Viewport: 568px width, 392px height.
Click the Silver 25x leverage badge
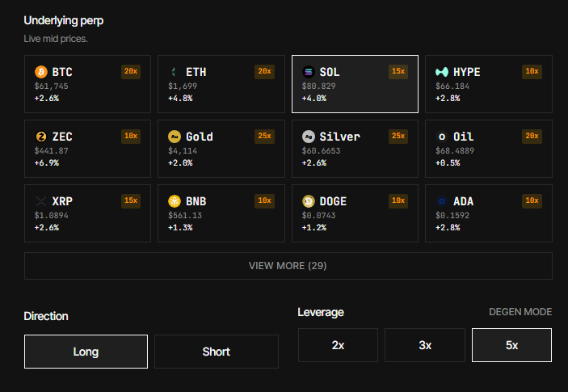(398, 137)
